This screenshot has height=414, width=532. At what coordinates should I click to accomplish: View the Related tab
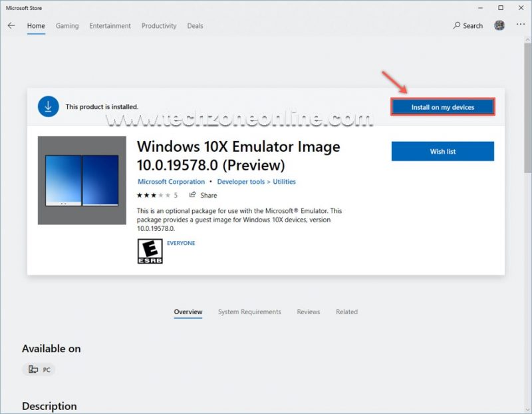pos(346,311)
